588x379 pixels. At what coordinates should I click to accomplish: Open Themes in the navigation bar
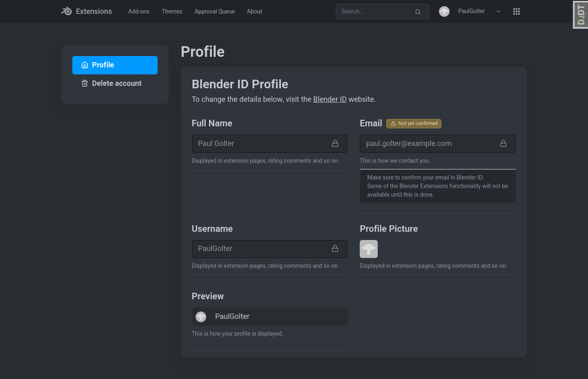(x=172, y=11)
